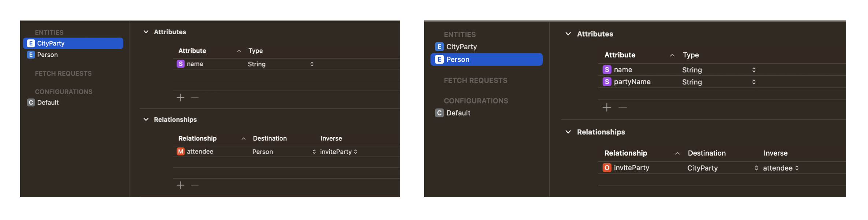Open the Person destination dropdown for attendee
The height and width of the screenshot is (220, 868).
click(x=284, y=152)
